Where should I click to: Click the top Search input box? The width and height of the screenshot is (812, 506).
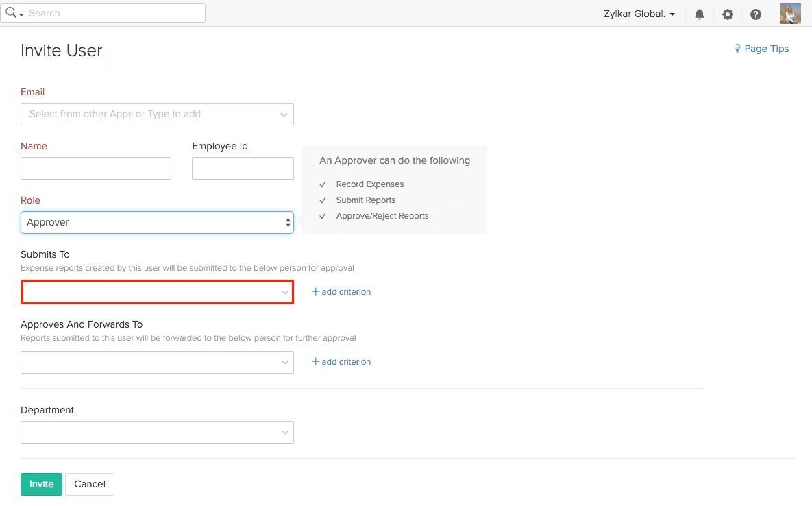(x=114, y=13)
